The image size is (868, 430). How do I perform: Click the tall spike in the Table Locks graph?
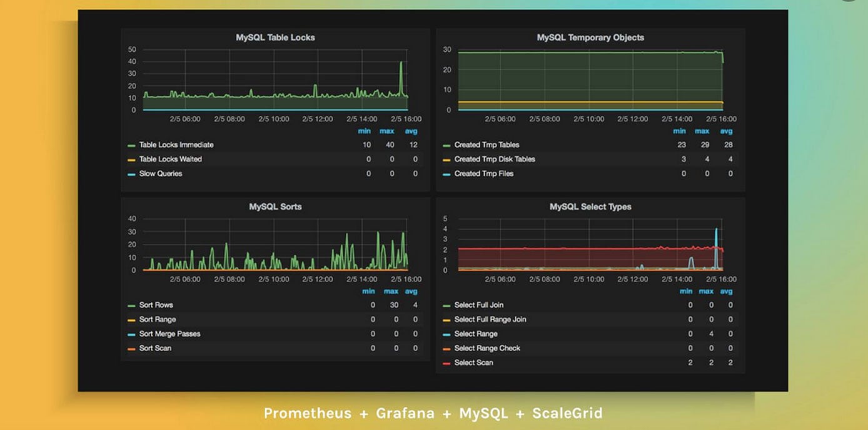[x=400, y=61]
